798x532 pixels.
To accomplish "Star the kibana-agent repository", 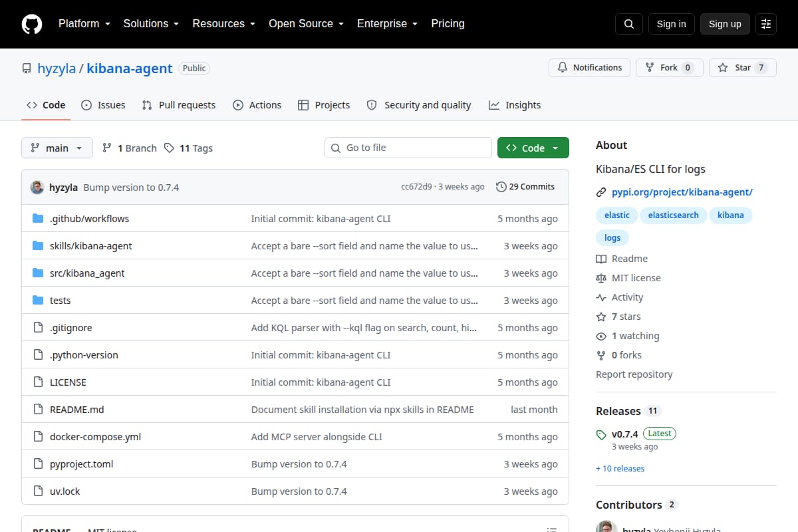I will click(742, 68).
